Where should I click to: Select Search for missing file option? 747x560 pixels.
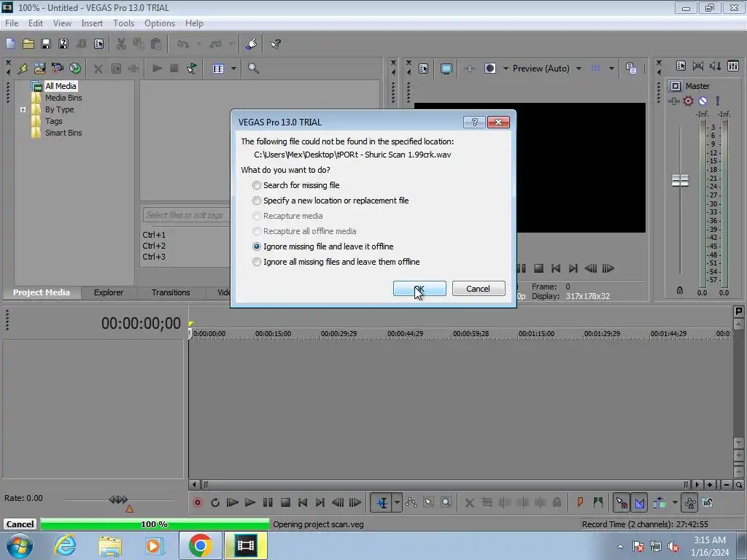[296, 185]
